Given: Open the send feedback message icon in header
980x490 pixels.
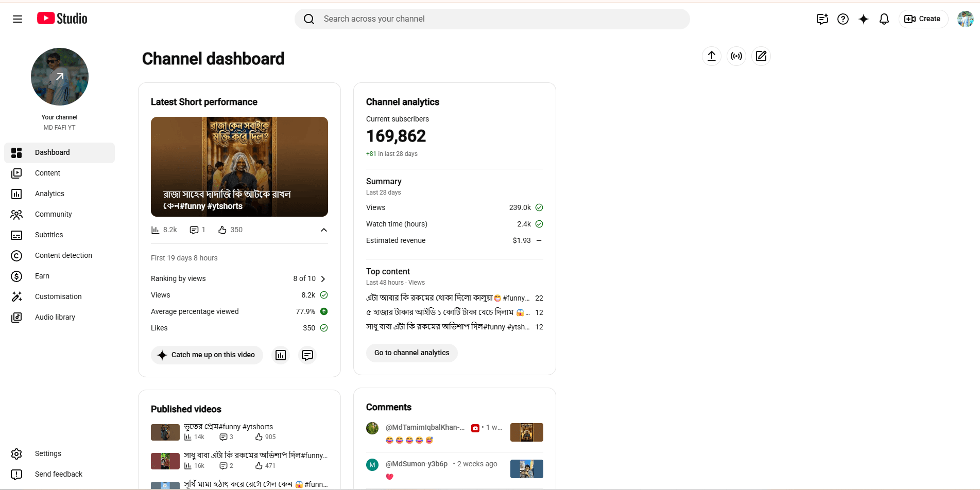Looking at the screenshot, I should coord(822,19).
